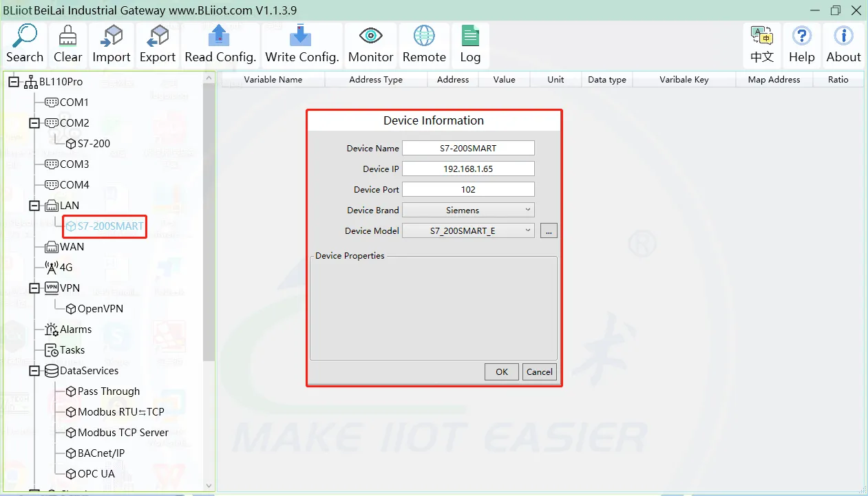Image resolution: width=868 pixels, height=496 pixels.
Task: Click the Search magnifier toolbar icon
Action: pyautogui.click(x=25, y=36)
